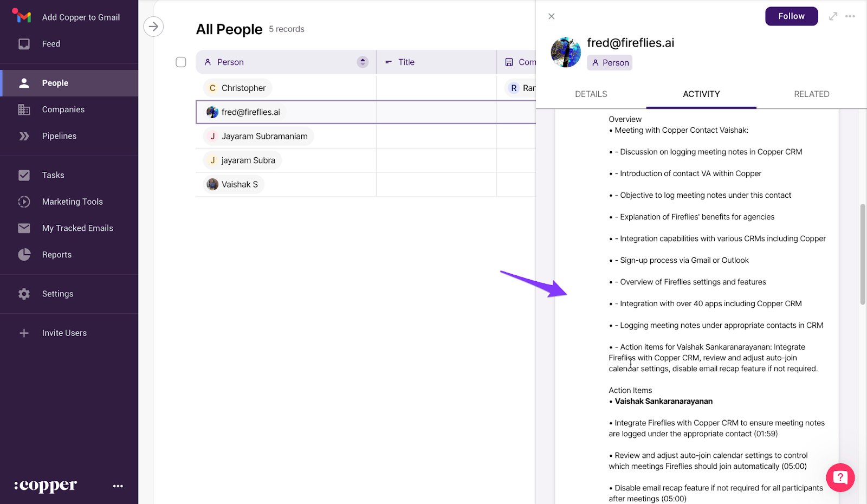Click the Pipelines double-chevron icon
Image resolution: width=867 pixels, height=504 pixels.
(x=24, y=136)
